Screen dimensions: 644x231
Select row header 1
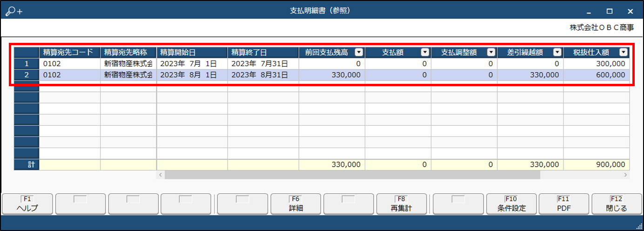click(27, 63)
